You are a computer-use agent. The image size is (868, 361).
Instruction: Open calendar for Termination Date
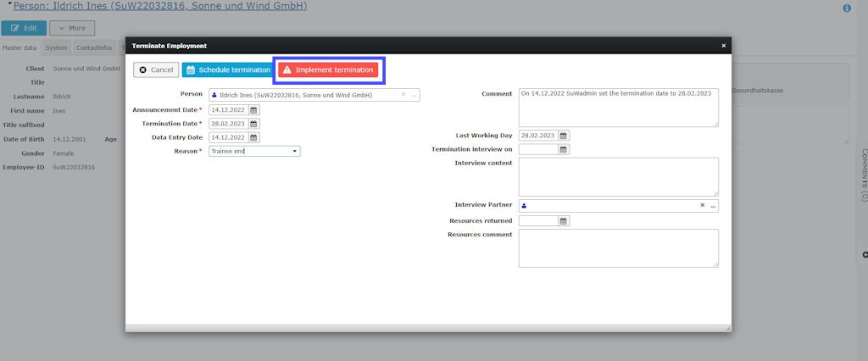[253, 124]
